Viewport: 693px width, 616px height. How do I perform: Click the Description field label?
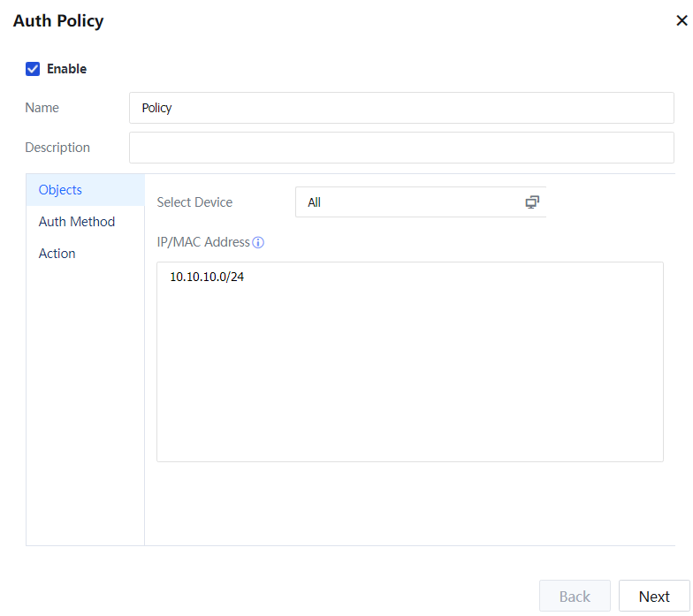coord(57,148)
